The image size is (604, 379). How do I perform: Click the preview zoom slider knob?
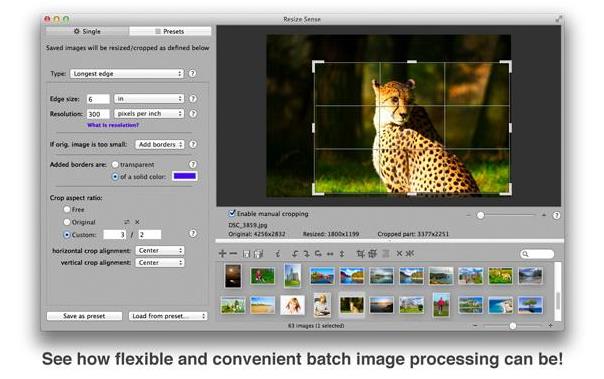point(480,215)
